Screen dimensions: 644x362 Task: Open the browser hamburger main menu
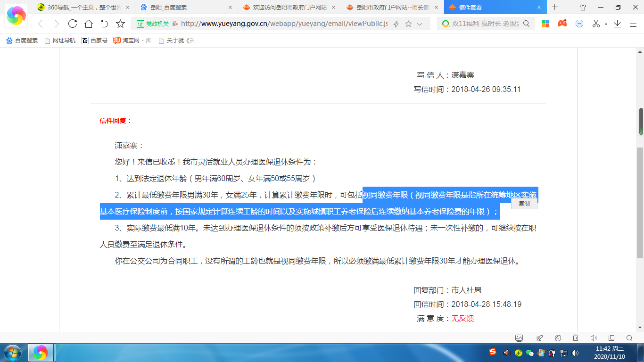coord(633,24)
